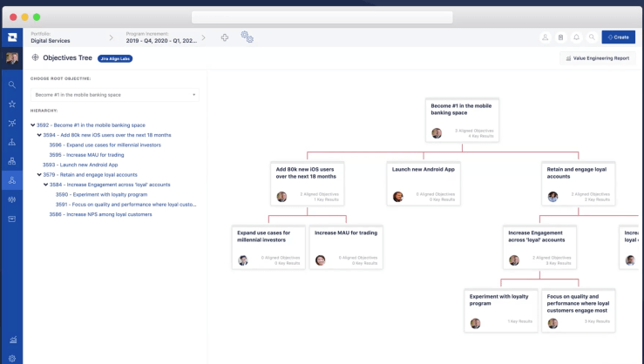644x364 pixels.
Task: Open the Digital Services portfolio selector
Action: pyautogui.click(x=51, y=41)
